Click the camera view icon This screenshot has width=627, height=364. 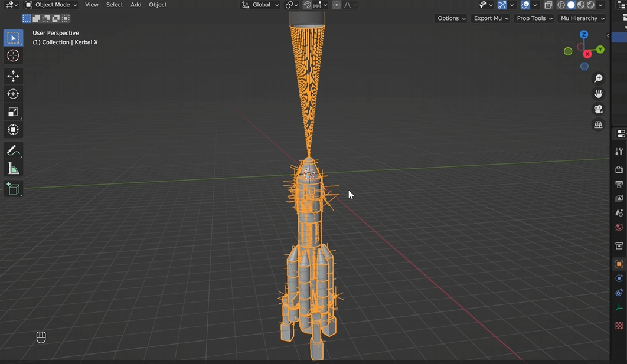point(598,110)
